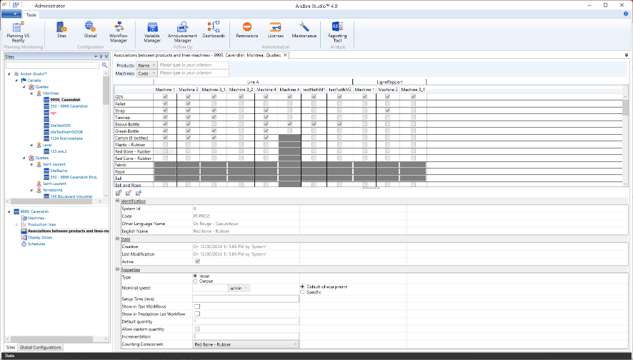Close the Sites panel
The image size is (633, 360).
click(x=107, y=57)
